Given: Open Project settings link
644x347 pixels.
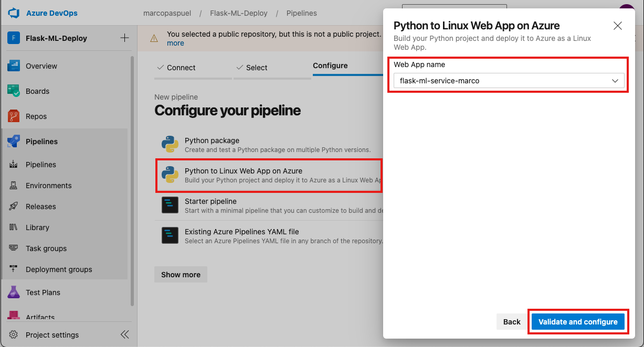Looking at the screenshot, I should pos(52,335).
